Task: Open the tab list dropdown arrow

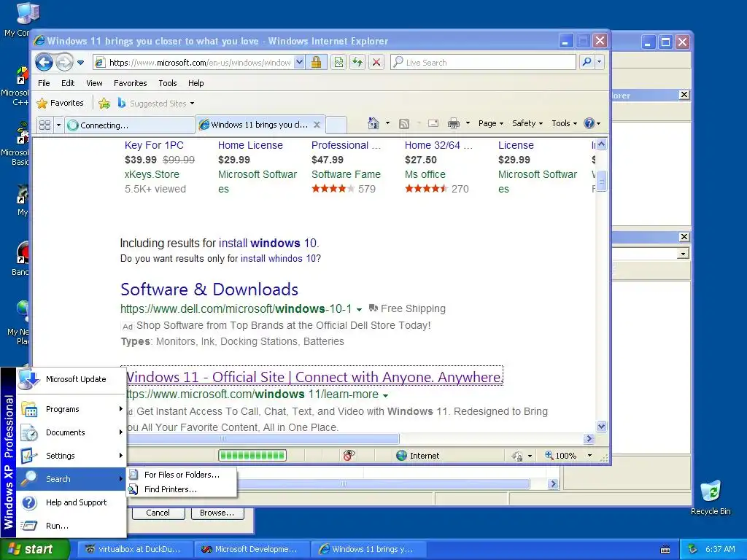Action: [58, 125]
